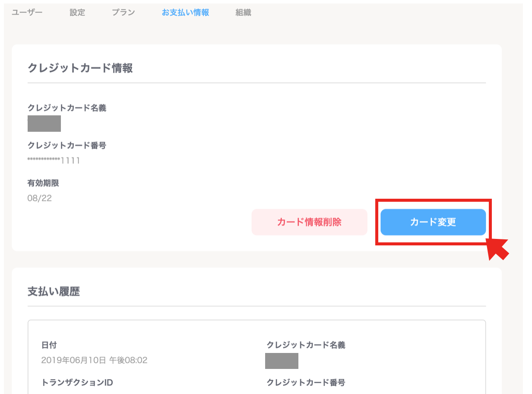Click the トランザクションID label
The height and width of the screenshot is (394, 532).
[x=77, y=382]
